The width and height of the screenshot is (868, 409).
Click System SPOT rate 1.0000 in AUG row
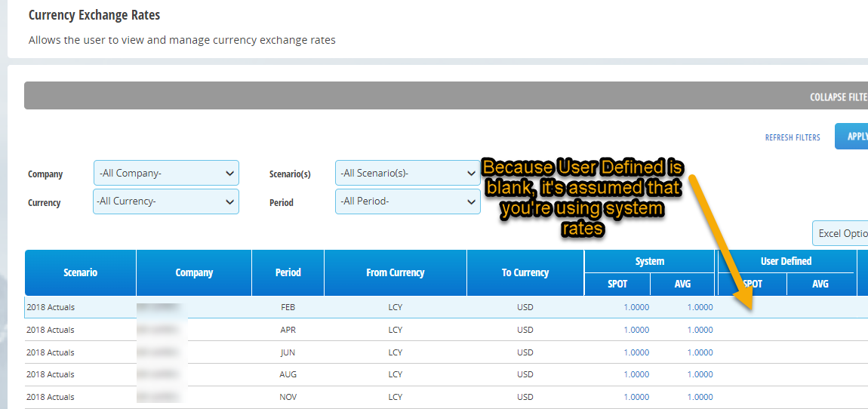coord(636,375)
